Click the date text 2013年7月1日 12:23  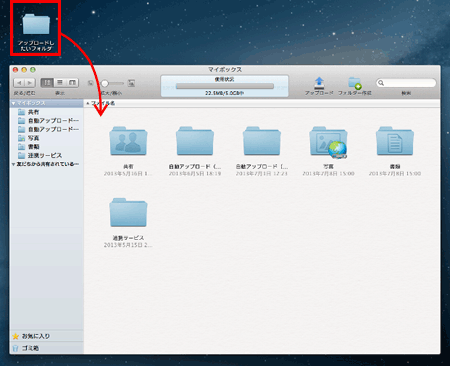(262, 174)
